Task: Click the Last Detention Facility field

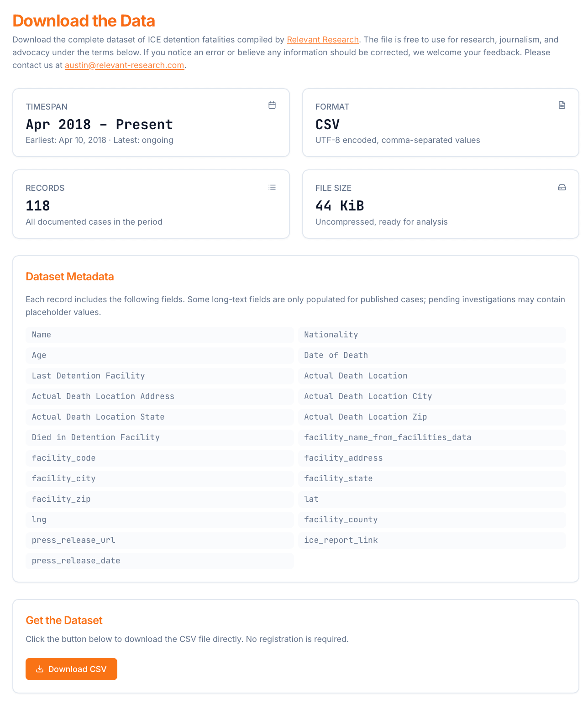Action: click(160, 376)
